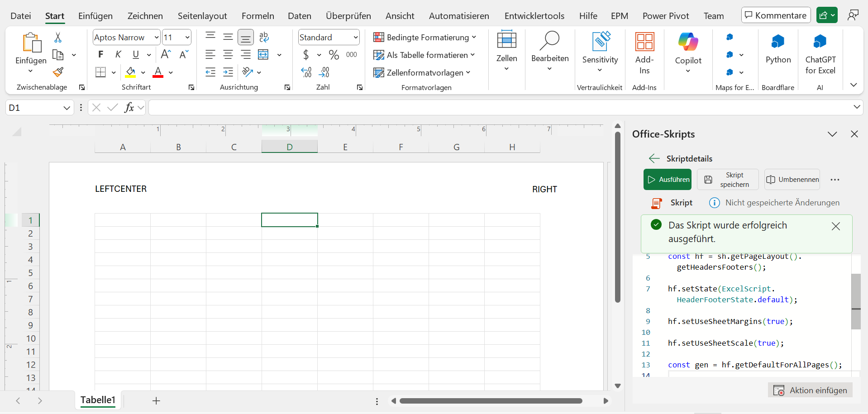Click Aktion einfügen button
The height and width of the screenshot is (414, 868).
810,390
